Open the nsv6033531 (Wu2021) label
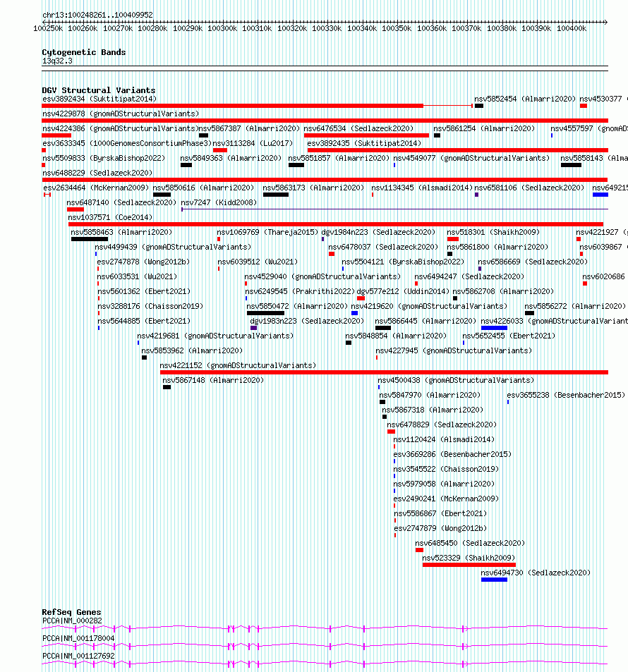 tap(138, 277)
